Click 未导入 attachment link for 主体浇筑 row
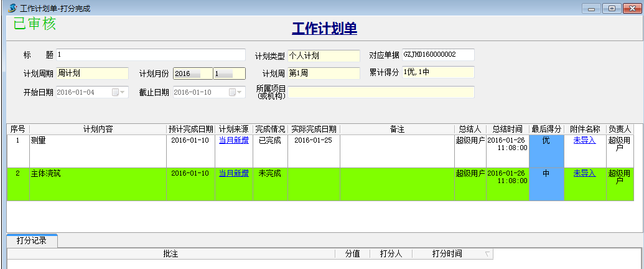This screenshot has width=644, height=269. pyautogui.click(x=584, y=173)
